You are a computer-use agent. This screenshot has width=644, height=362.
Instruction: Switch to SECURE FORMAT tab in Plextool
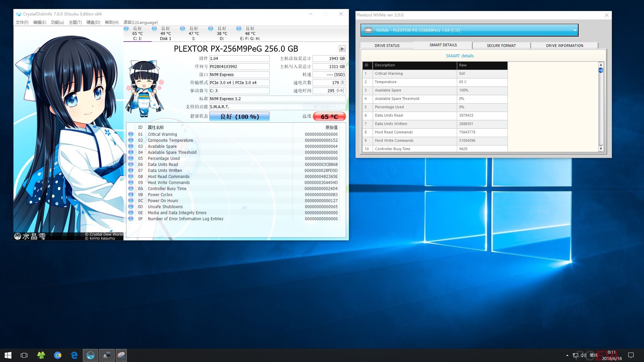click(x=501, y=46)
